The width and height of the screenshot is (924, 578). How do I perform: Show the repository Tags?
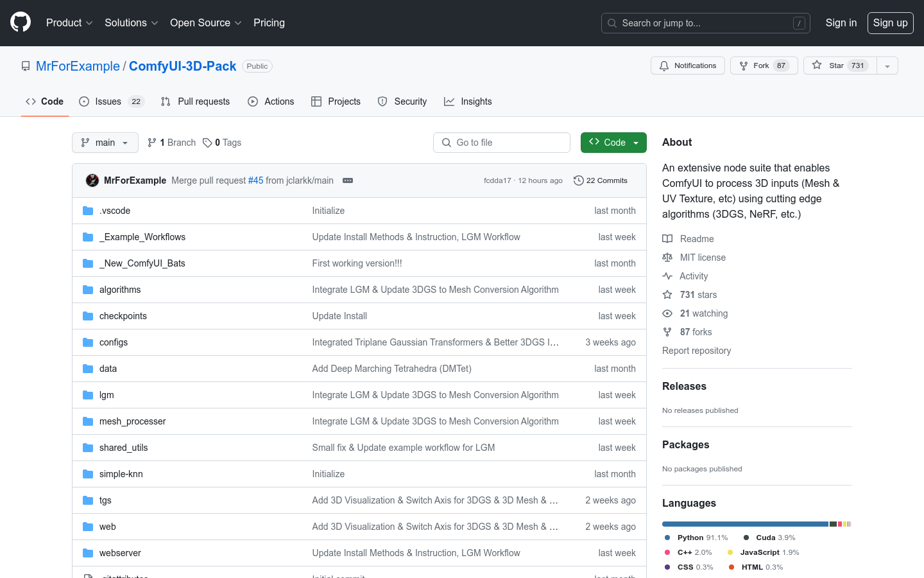tap(222, 143)
